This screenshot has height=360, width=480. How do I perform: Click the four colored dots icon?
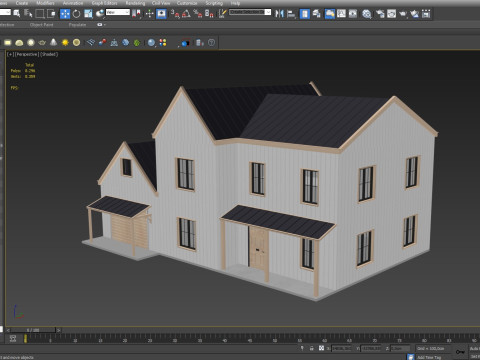click(x=163, y=43)
